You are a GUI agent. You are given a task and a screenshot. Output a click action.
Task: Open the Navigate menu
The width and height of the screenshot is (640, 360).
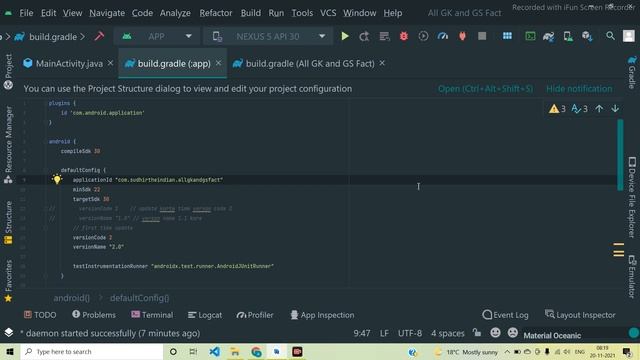tap(107, 13)
